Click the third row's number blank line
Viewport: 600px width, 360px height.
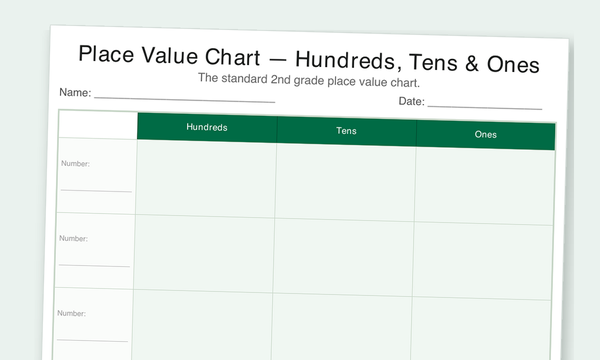92,340
